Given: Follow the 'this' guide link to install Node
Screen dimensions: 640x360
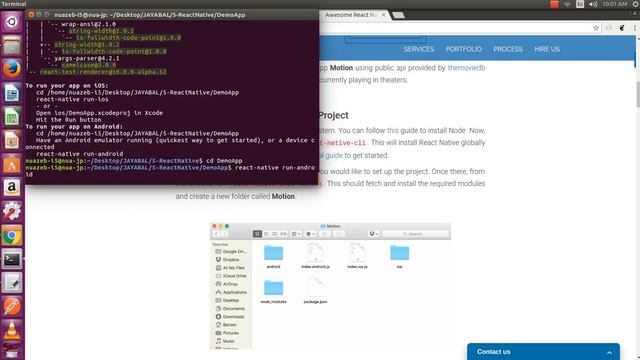Looking at the screenshot, I should [x=393, y=131].
